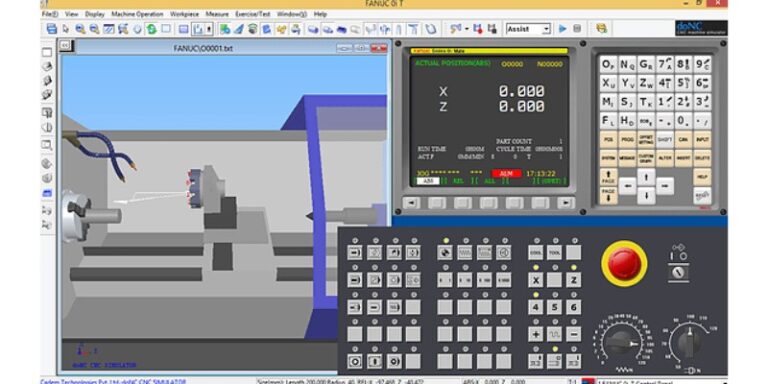Screen dimensions: 768x384
Task: Select the ABS soft key label
Action: click(428, 181)
